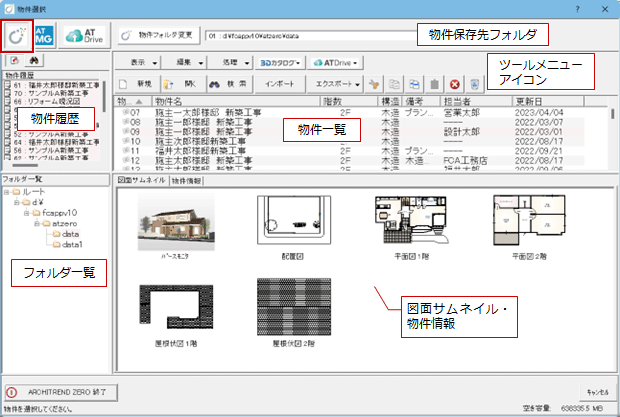Toggle checkbox for first history item 61
Screen dimensions: 620x417
tap(7, 84)
